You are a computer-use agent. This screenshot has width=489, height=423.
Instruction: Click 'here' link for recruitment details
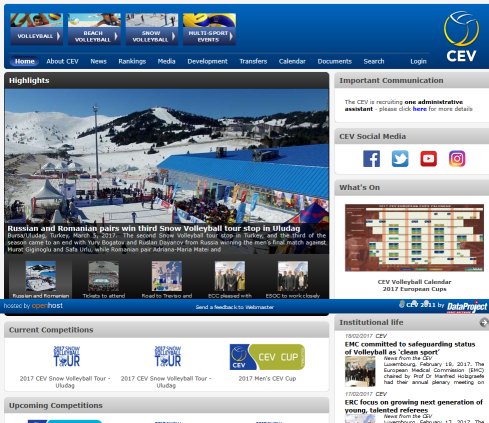pyautogui.click(x=419, y=109)
